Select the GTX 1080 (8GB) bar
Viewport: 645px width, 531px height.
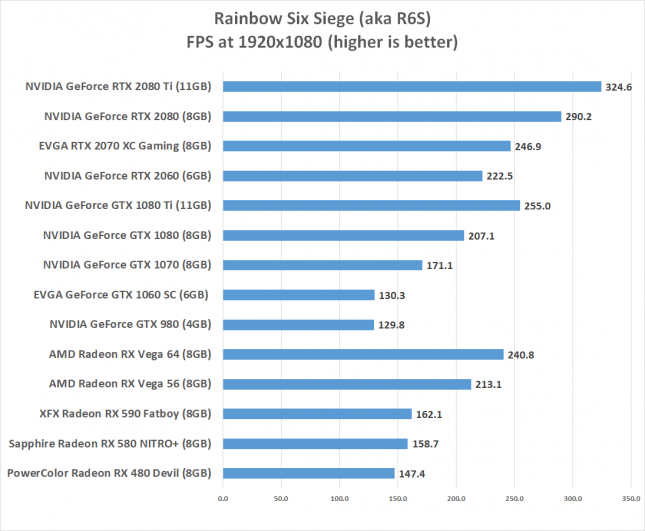(343, 235)
